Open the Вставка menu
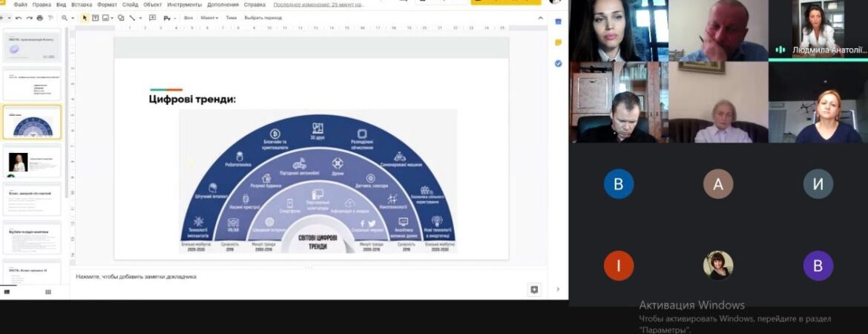This screenshot has width=868, height=334. point(82,4)
